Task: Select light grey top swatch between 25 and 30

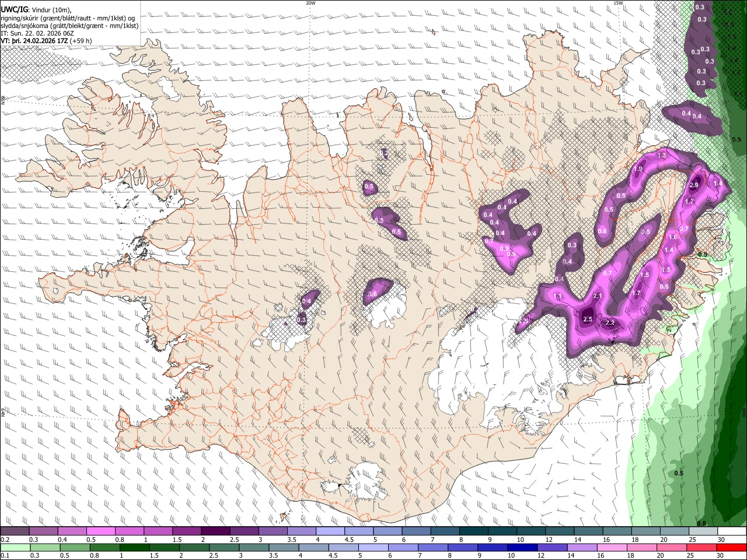Action: (704, 531)
